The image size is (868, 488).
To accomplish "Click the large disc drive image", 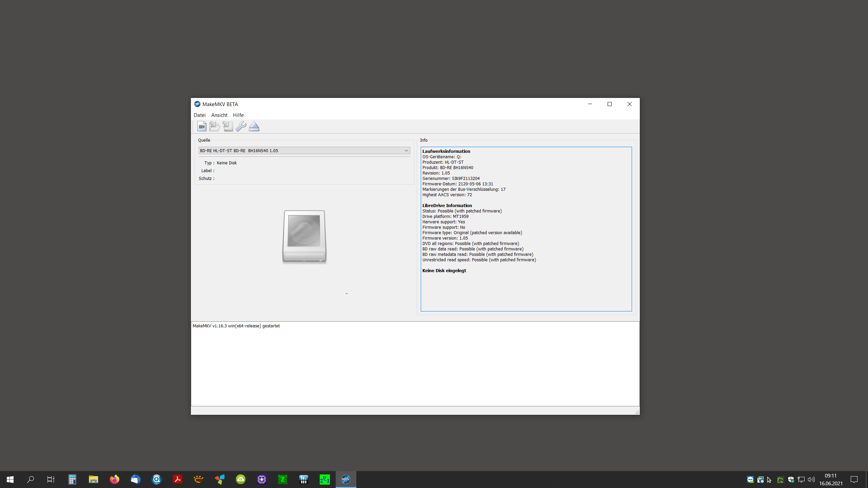I will pos(304,237).
